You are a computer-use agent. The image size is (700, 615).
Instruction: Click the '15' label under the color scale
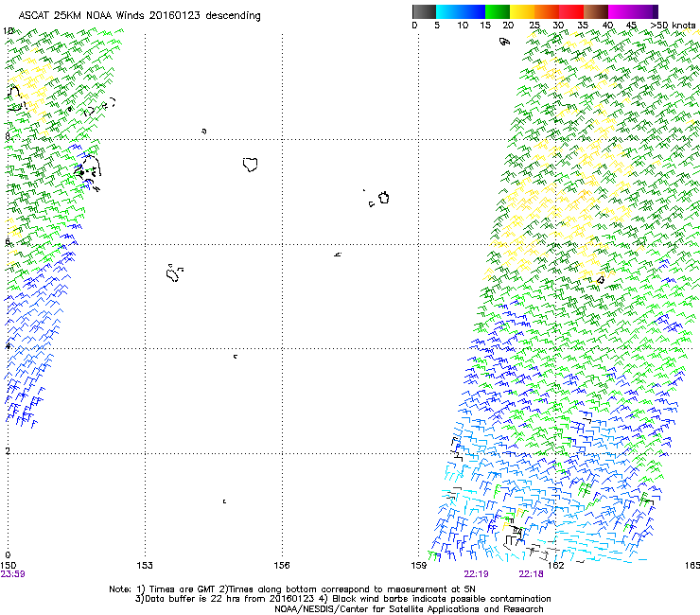(485, 26)
